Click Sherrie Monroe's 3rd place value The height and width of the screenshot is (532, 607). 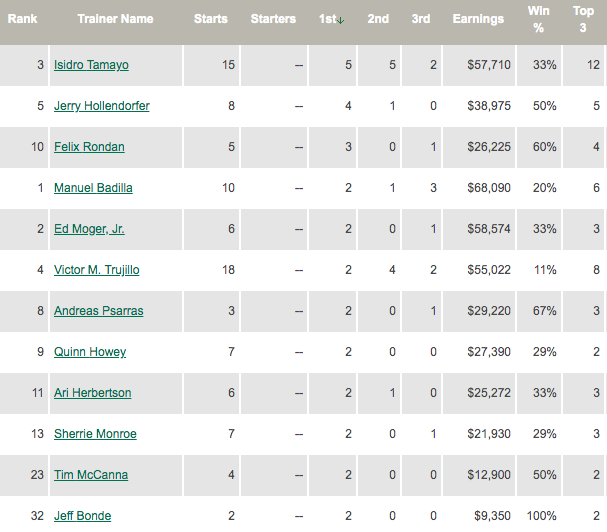point(433,434)
